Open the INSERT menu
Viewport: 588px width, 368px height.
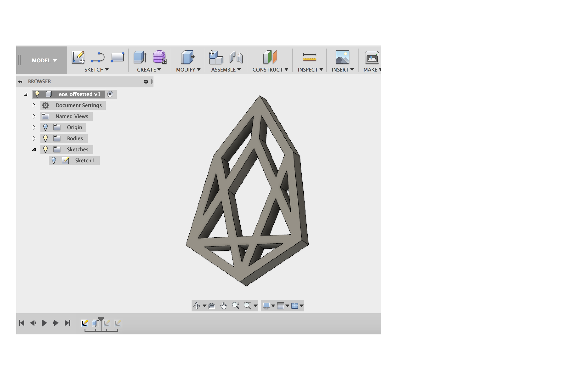(343, 70)
